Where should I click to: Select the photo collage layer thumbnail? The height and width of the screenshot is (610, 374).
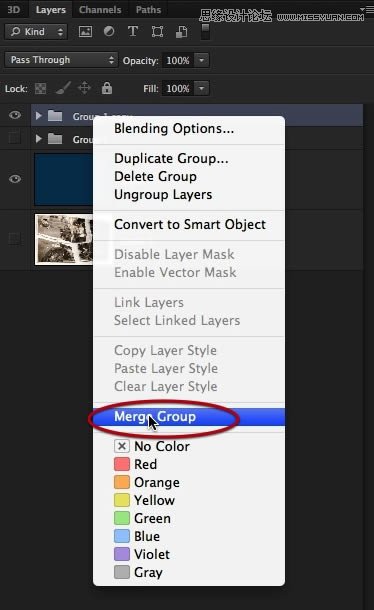coord(63,239)
